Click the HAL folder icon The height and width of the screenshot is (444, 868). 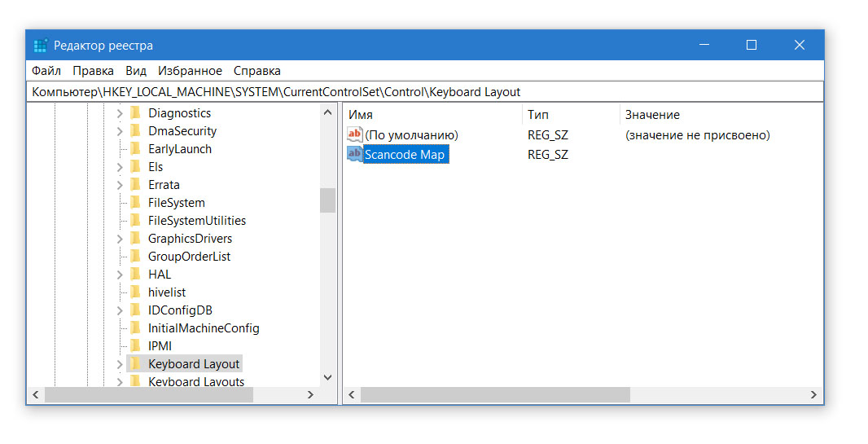[135, 274]
